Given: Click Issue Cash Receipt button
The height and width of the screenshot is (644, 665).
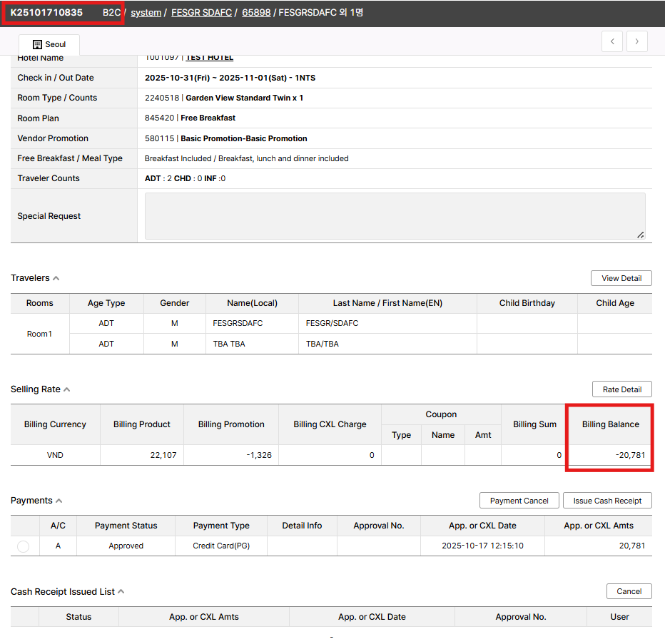Looking at the screenshot, I should coord(607,501).
